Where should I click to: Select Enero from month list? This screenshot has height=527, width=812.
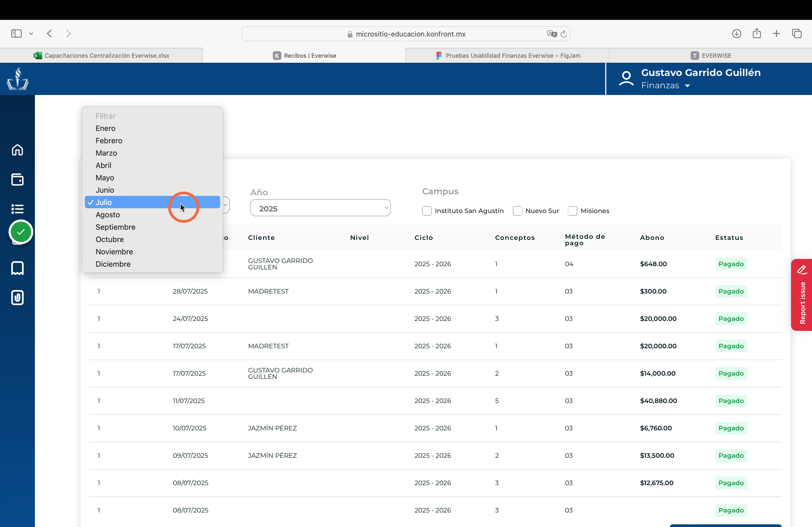[152, 129]
